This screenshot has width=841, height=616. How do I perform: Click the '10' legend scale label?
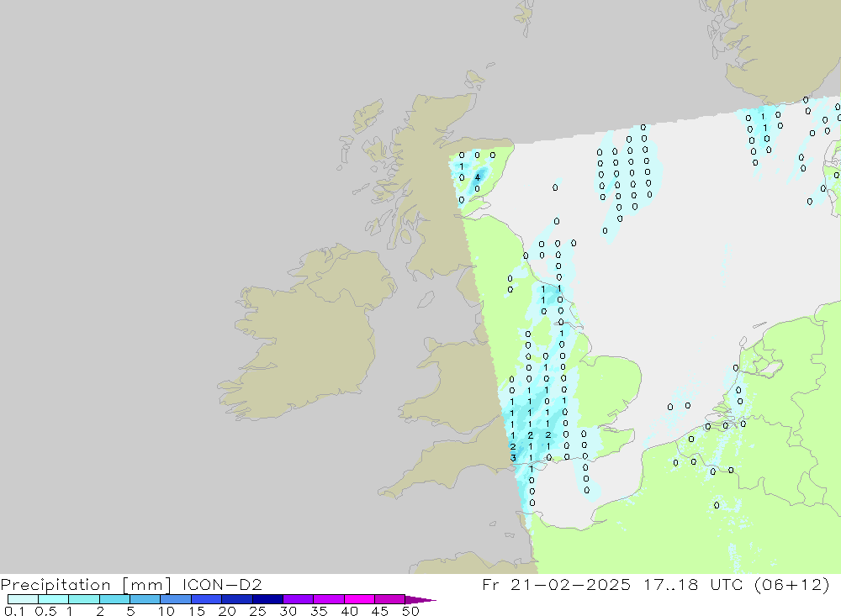[166, 611]
